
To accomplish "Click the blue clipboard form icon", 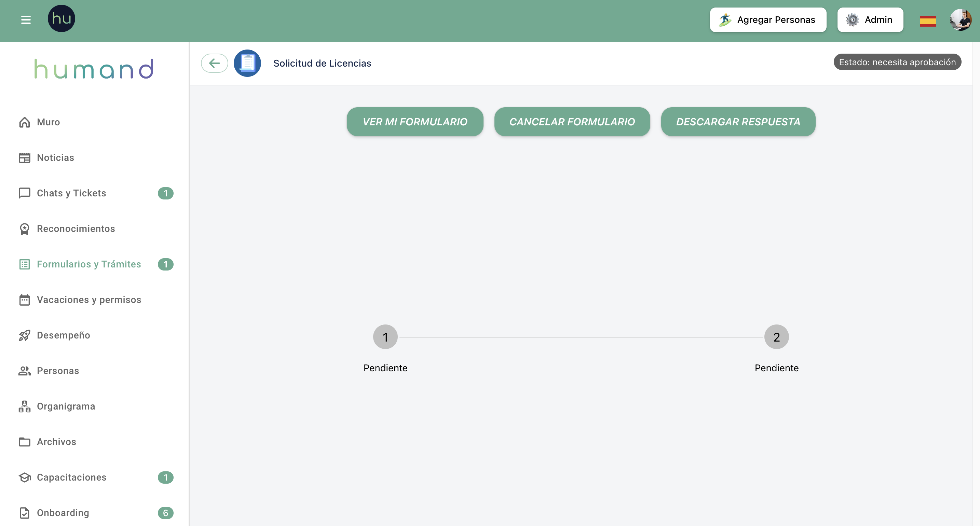I will (247, 63).
